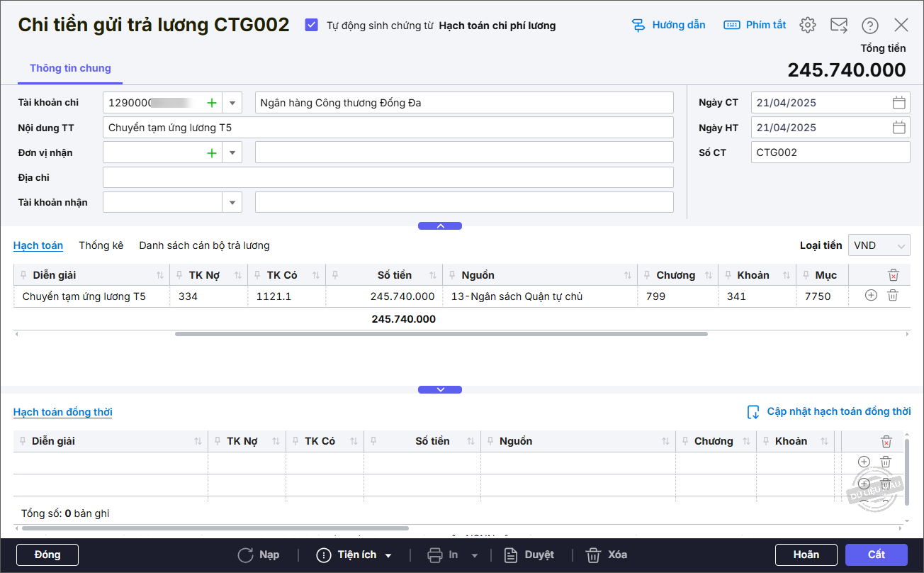Click the Khoản cell 341
The width and height of the screenshot is (924, 573).
coord(757,296)
